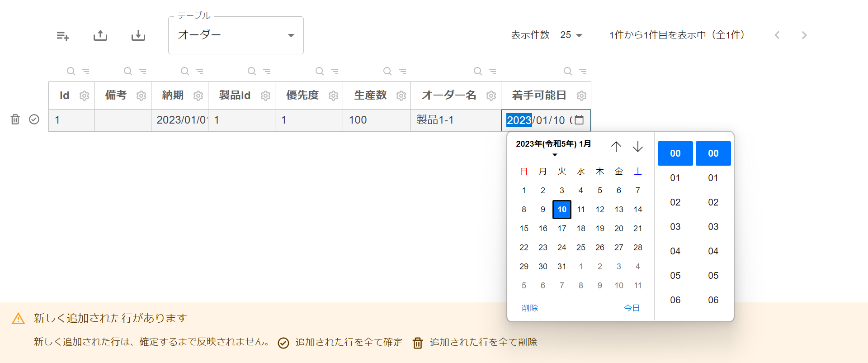Click the add row icon
Screen dimensions: 868x363
(63, 35)
